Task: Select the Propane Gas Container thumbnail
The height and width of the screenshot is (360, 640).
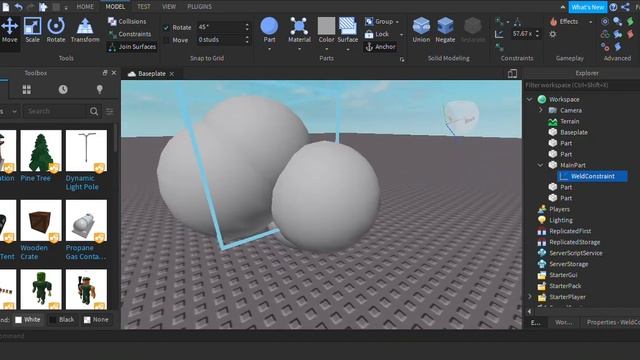Action: coord(86,221)
